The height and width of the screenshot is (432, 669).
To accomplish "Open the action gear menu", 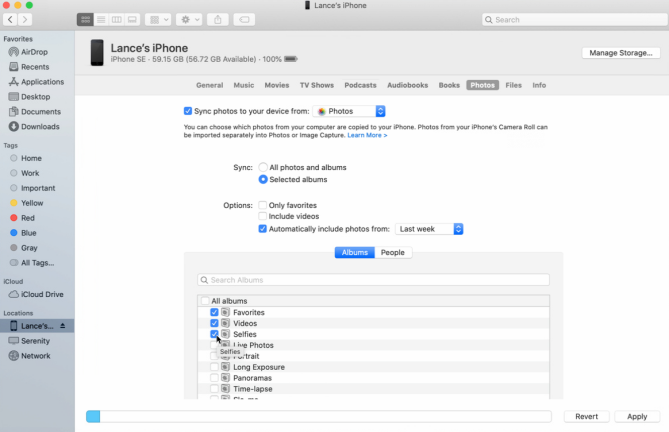I will pyautogui.click(x=189, y=20).
